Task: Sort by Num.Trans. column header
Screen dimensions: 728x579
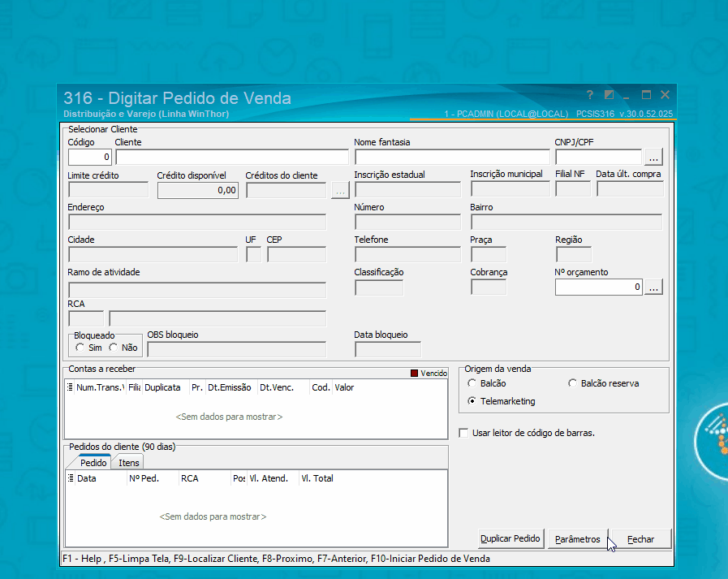Action: [x=101, y=387]
